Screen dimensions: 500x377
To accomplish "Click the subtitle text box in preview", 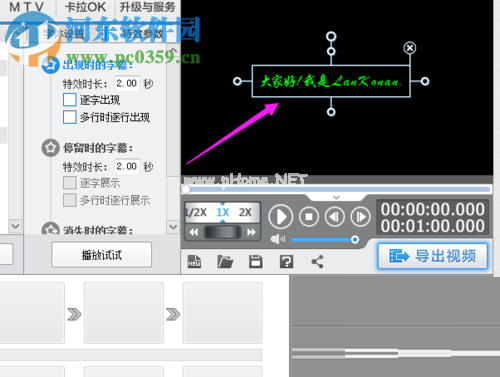I will (331, 81).
